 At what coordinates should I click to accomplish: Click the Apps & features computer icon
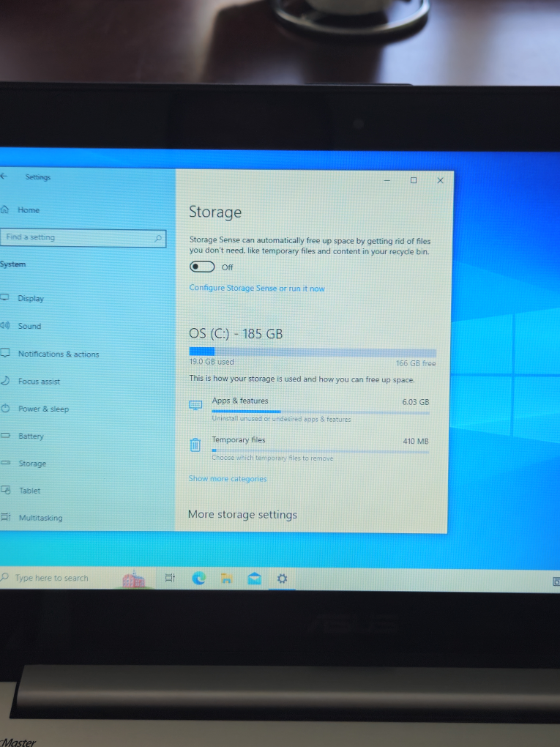coord(195,406)
